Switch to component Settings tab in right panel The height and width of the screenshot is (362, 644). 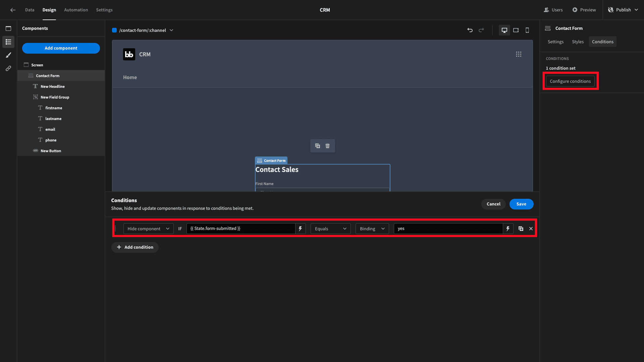click(x=555, y=42)
